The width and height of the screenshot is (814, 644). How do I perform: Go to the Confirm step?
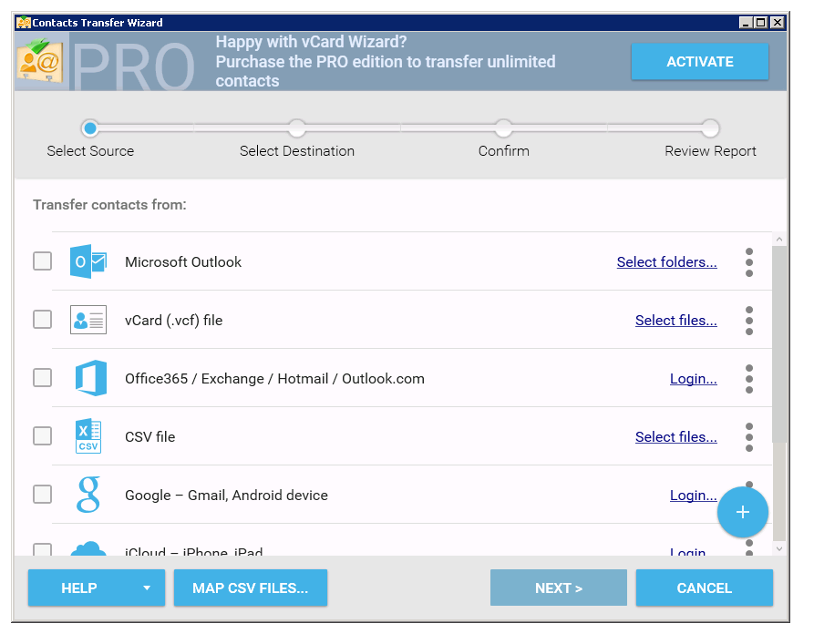pyautogui.click(x=503, y=151)
